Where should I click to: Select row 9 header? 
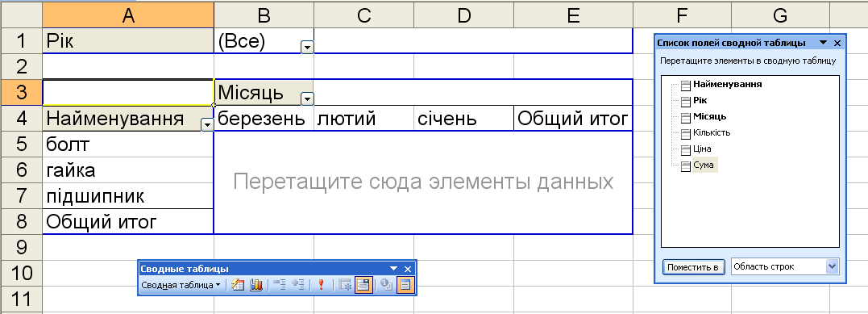[x=21, y=247]
